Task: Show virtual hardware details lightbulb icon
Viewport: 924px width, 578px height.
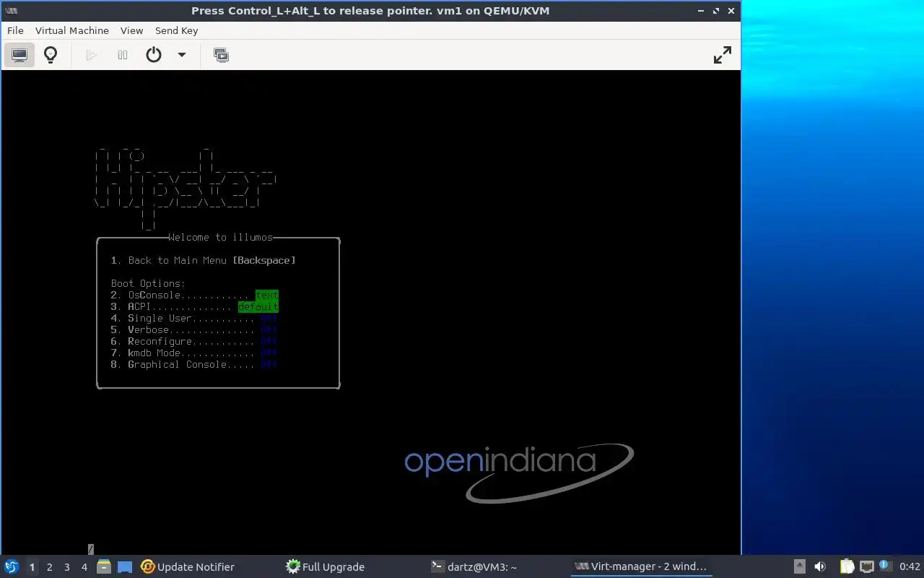Action: click(x=51, y=55)
